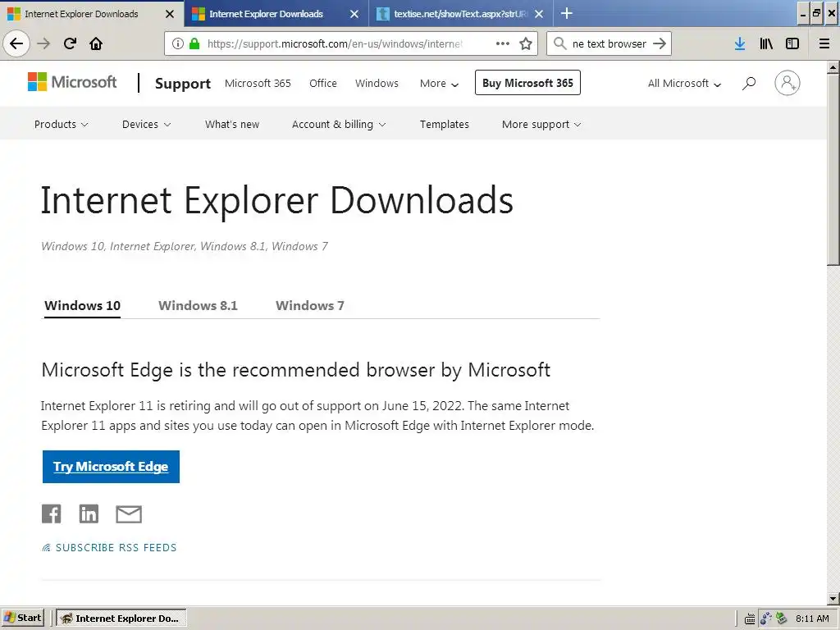The height and width of the screenshot is (630, 840).
Task: Close the textise.net tab
Action: (539, 14)
